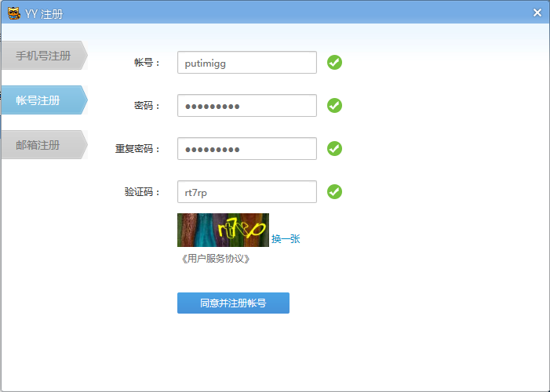The height and width of the screenshot is (392, 550).
Task: Select the 帐号注册 tab
Action: coord(44,100)
